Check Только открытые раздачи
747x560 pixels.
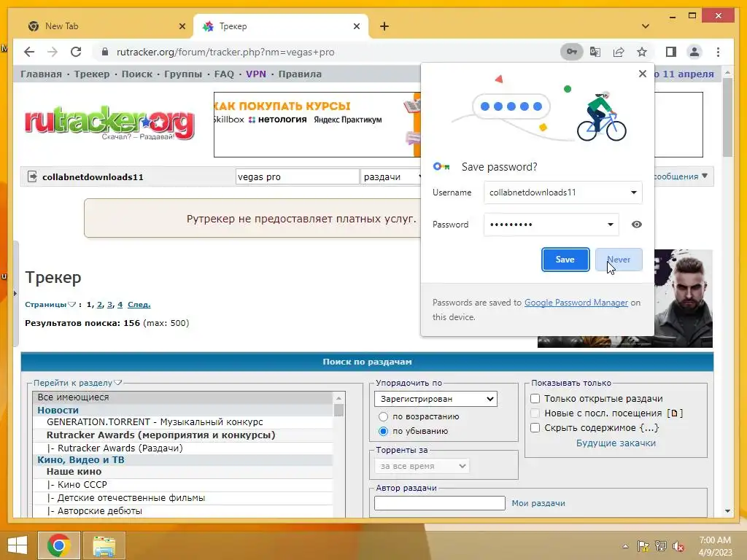point(535,399)
